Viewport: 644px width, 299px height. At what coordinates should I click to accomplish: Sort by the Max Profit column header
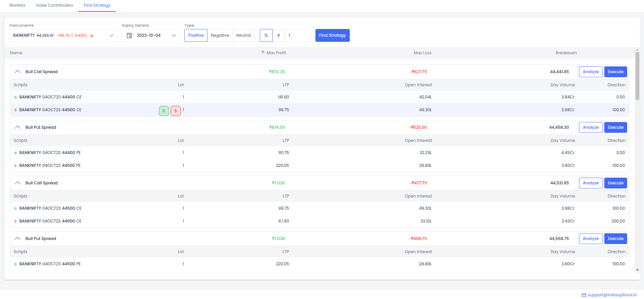pos(276,53)
